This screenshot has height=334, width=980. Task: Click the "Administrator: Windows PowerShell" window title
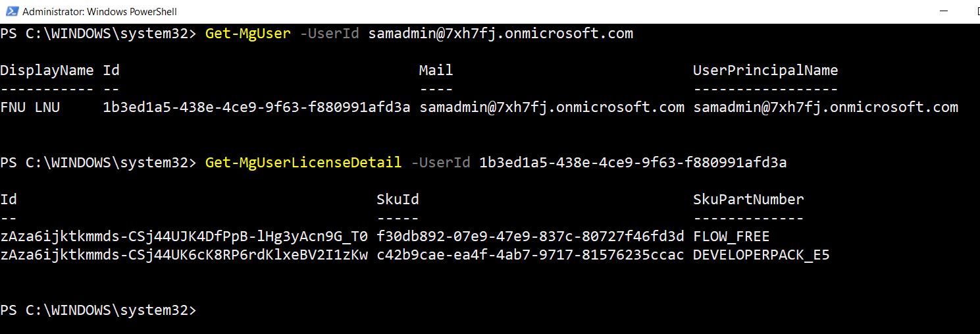pos(99,11)
